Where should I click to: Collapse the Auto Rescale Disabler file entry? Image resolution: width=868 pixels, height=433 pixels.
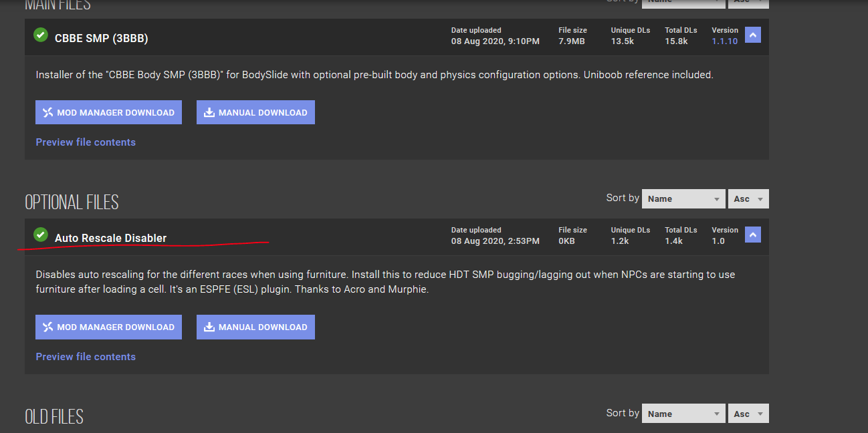(x=753, y=235)
